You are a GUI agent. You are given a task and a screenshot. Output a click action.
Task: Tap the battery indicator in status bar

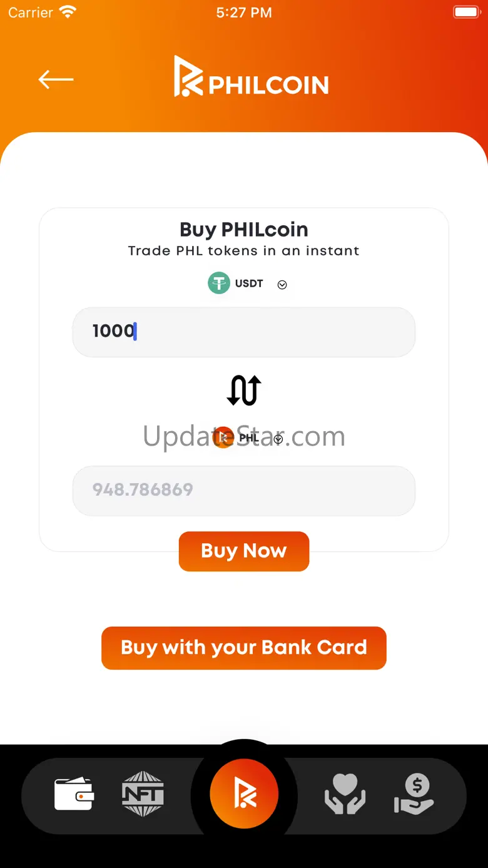tap(466, 12)
